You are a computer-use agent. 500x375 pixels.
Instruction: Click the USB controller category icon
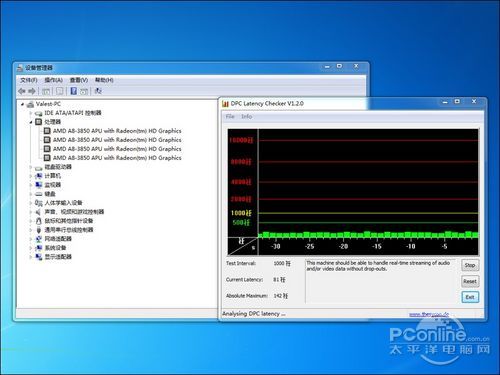[39, 230]
